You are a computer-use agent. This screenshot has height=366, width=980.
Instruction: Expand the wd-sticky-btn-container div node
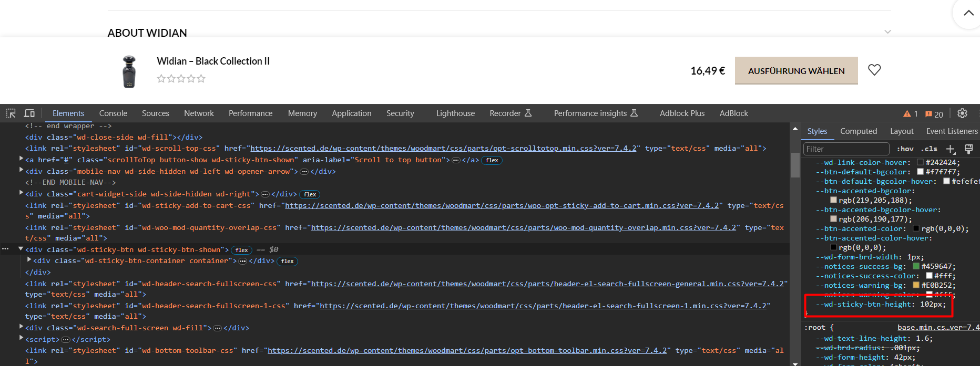[x=29, y=259]
